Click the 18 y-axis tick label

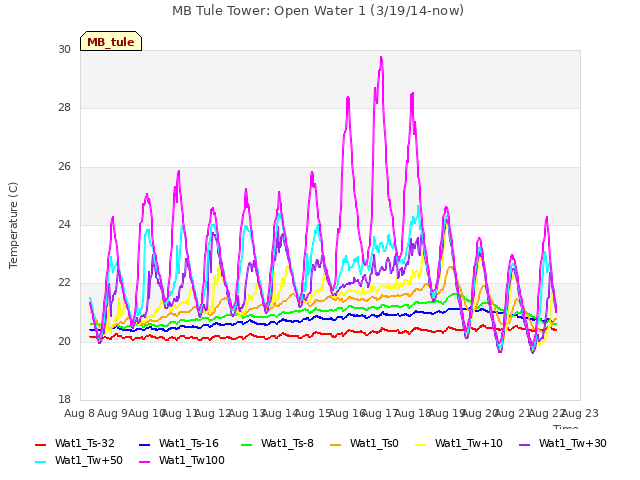point(64,399)
